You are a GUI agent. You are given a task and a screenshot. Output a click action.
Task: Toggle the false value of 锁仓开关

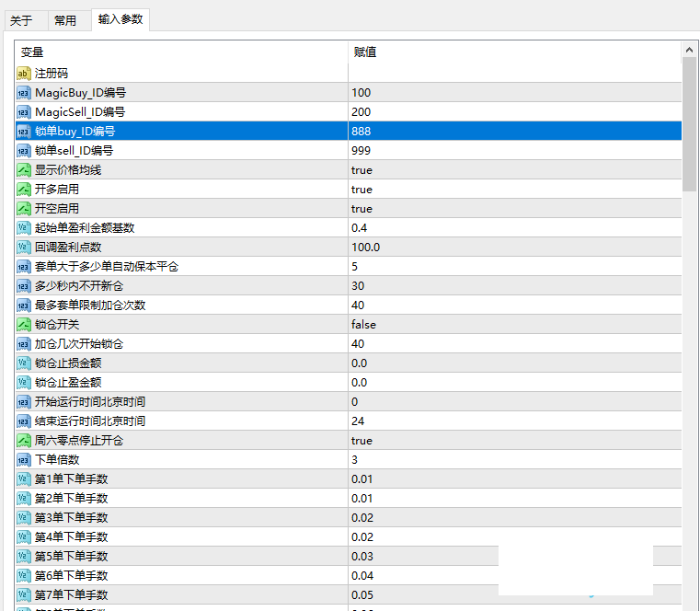click(x=362, y=324)
